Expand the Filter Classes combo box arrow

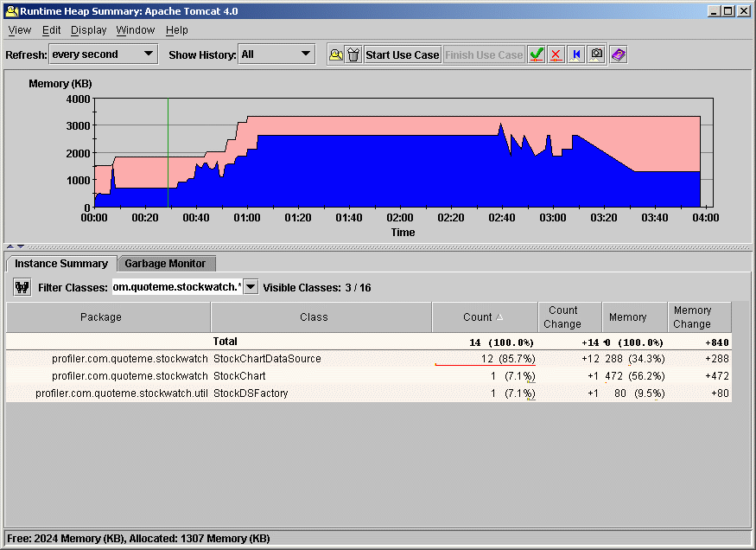(251, 287)
